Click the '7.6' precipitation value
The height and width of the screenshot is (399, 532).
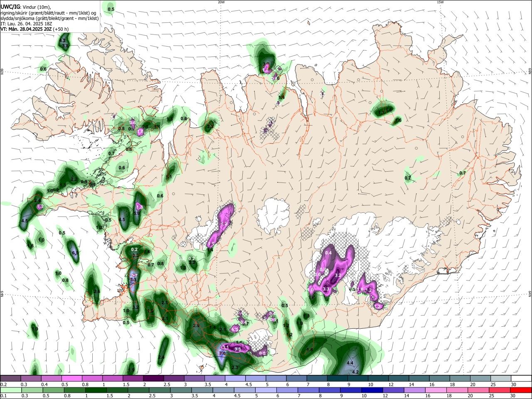pyautogui.click(x=222, y=354)
